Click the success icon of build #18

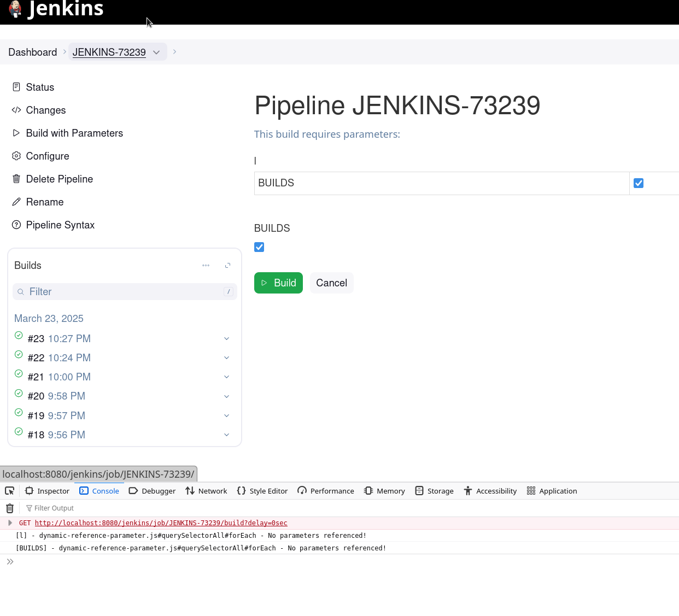click(19, 431)
